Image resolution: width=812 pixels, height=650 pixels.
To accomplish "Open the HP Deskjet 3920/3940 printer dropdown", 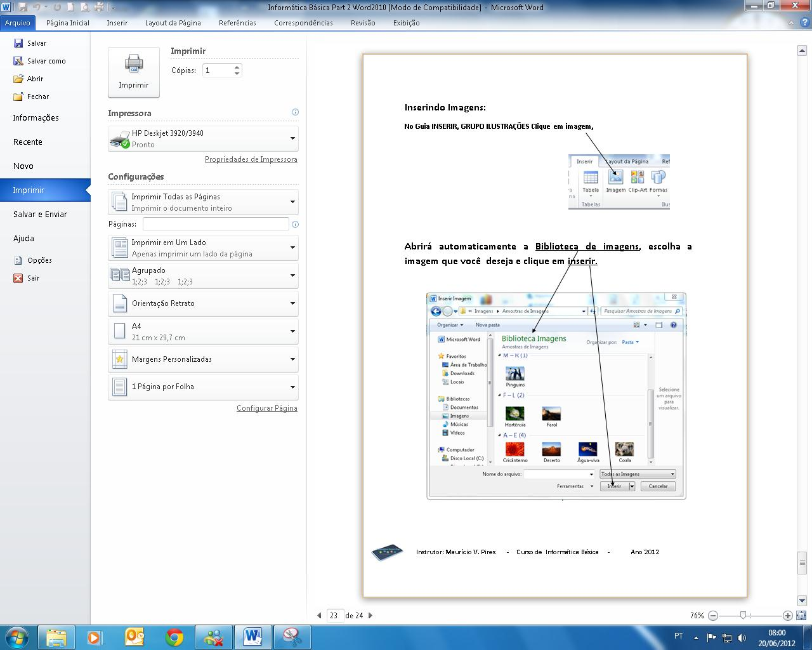I will point(204,138).
